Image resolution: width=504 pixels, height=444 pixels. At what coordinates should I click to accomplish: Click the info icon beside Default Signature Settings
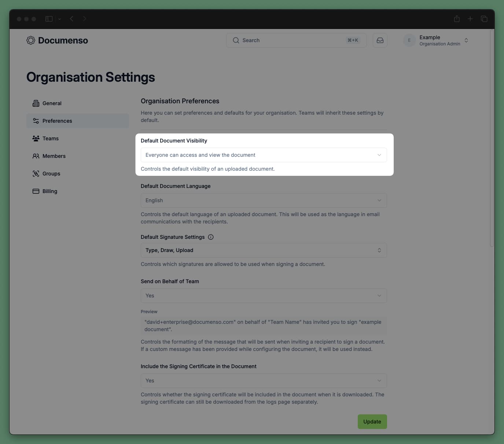coord(211,237)
